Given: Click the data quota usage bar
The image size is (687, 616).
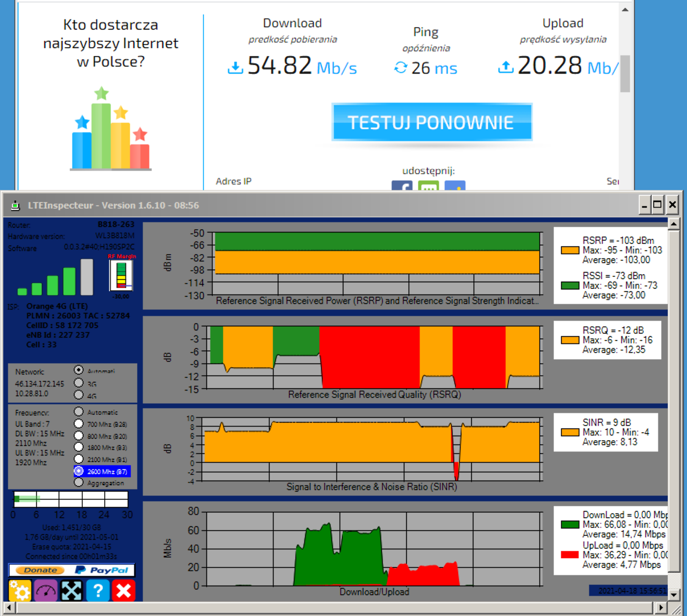Looking at the screenshot, I should (x=71, y=499).
